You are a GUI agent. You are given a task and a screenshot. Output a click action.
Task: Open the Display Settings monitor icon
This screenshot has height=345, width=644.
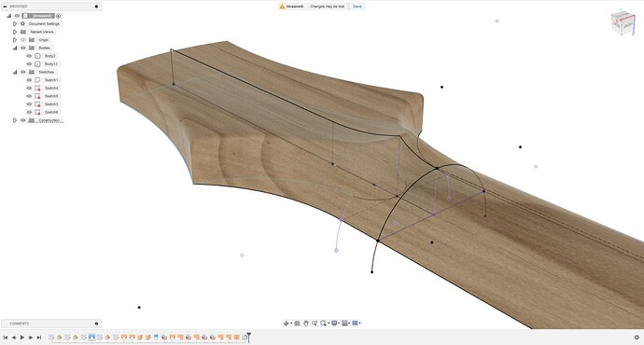(334, 324)
